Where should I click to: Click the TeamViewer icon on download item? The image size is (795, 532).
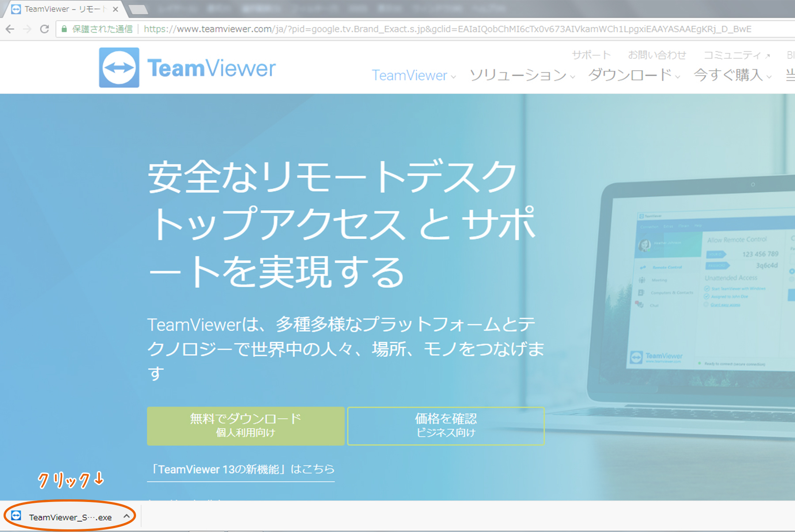pyautogui.click(x=16, y=516)
